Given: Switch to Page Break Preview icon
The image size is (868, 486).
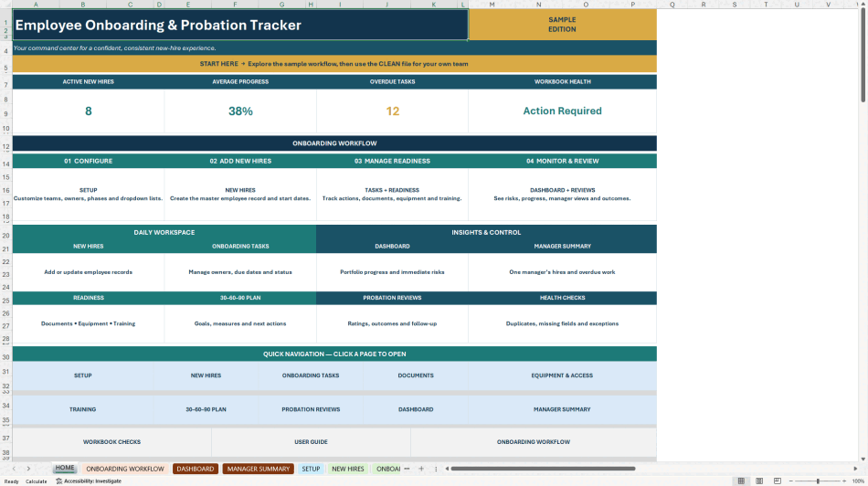Looking at the screenshot, I should coord(778,481).
